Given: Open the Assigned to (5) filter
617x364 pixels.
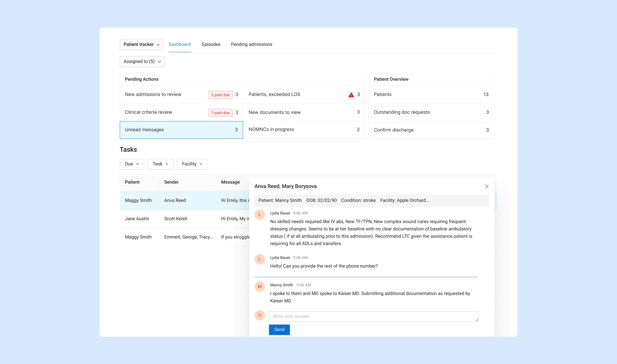Looking at the screenshot, I should coord(142,61).
